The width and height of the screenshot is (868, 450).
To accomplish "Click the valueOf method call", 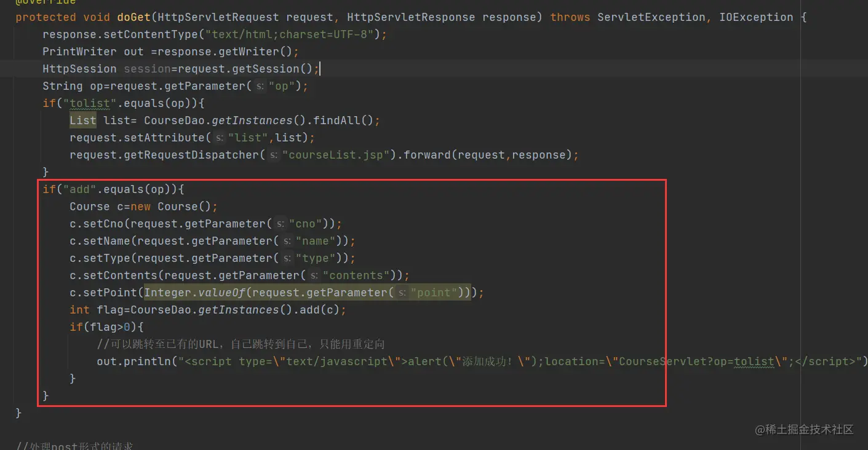I will point(221,293).
